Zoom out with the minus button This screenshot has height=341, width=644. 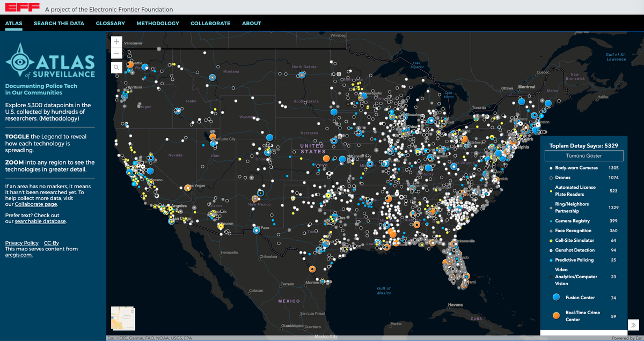116,53
